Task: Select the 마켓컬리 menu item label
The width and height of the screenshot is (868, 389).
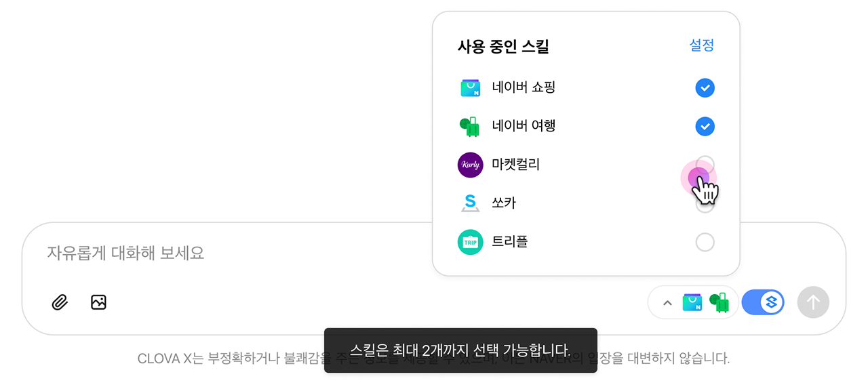Action: (x=515, y=164)
